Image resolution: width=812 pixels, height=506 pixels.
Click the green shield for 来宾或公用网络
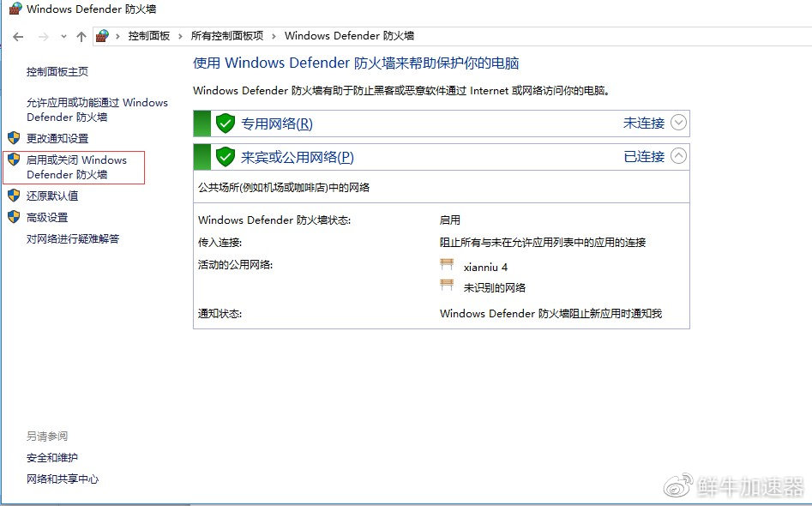coord(224,156)
